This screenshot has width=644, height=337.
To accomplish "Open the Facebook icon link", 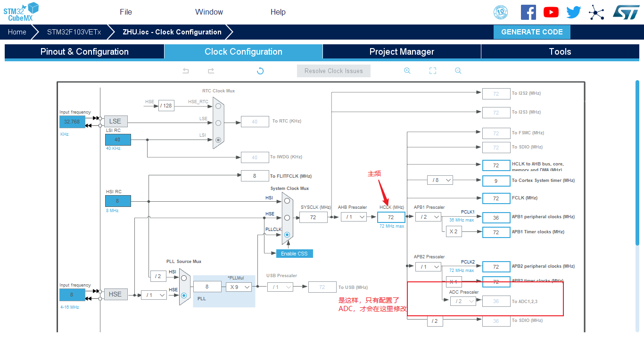I will 528,12.
